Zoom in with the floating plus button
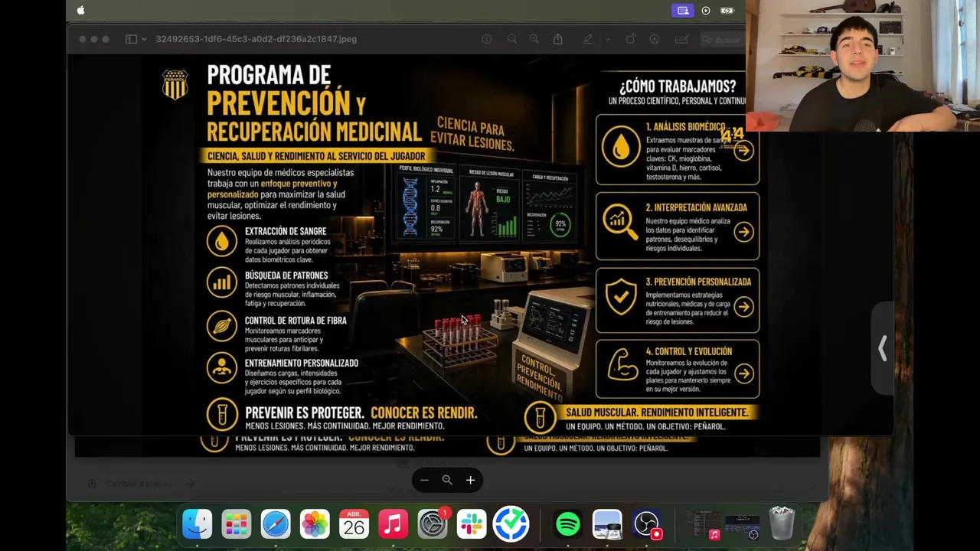The height and width of the screenshot is (551, 980). (x=470, y=480)
